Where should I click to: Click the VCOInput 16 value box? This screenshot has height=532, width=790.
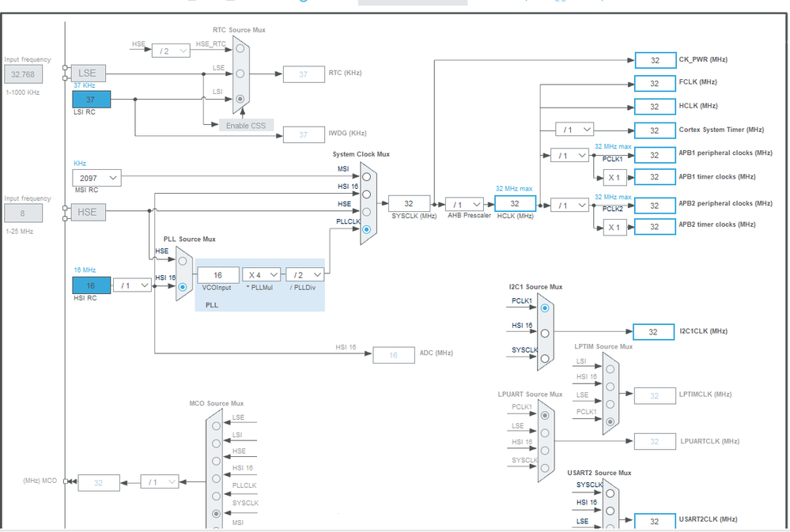(x=218, y=275)
